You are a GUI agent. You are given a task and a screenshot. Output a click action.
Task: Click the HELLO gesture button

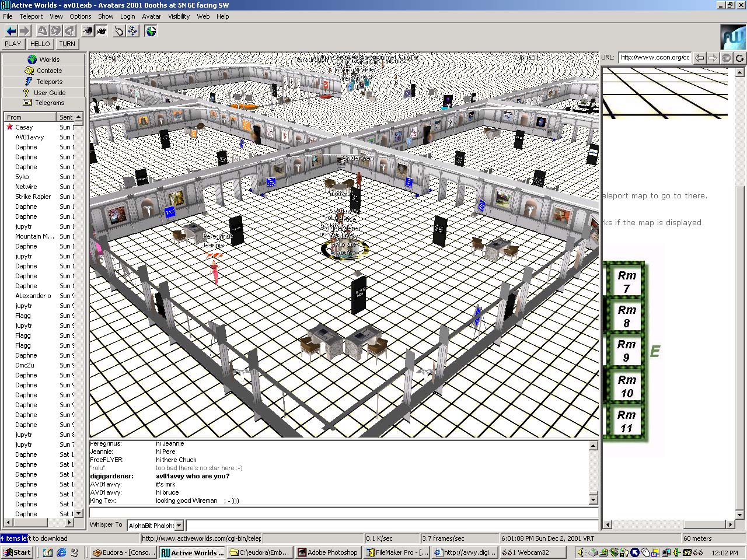point(40,44)
